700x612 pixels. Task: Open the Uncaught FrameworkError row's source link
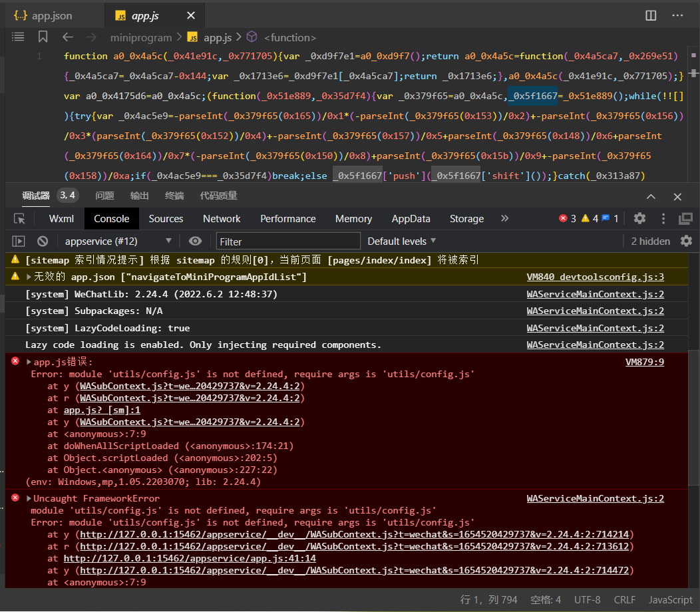[x=595, y=499]
